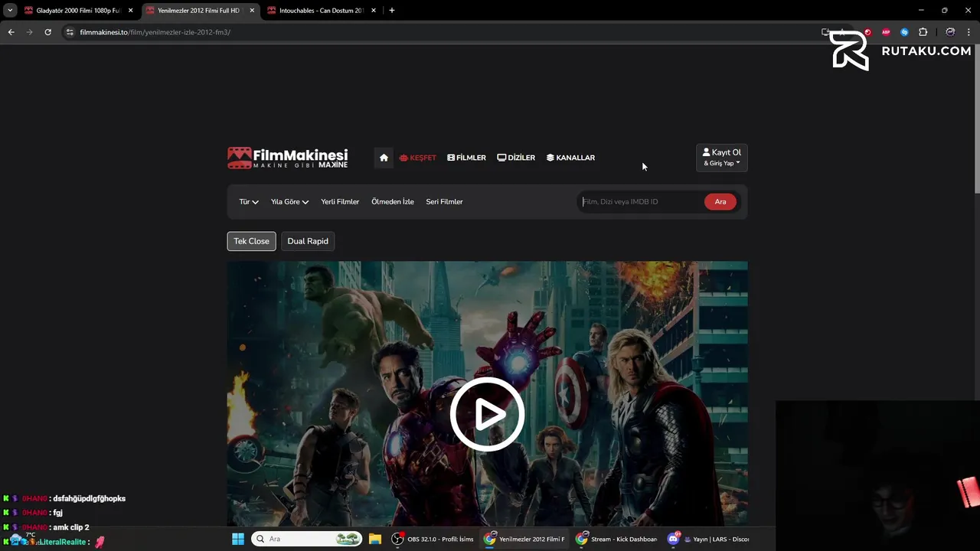The image size is (980, 551).
Task: Open the ABP Adblock Plus extension
Action: click(x=886, y=32)
